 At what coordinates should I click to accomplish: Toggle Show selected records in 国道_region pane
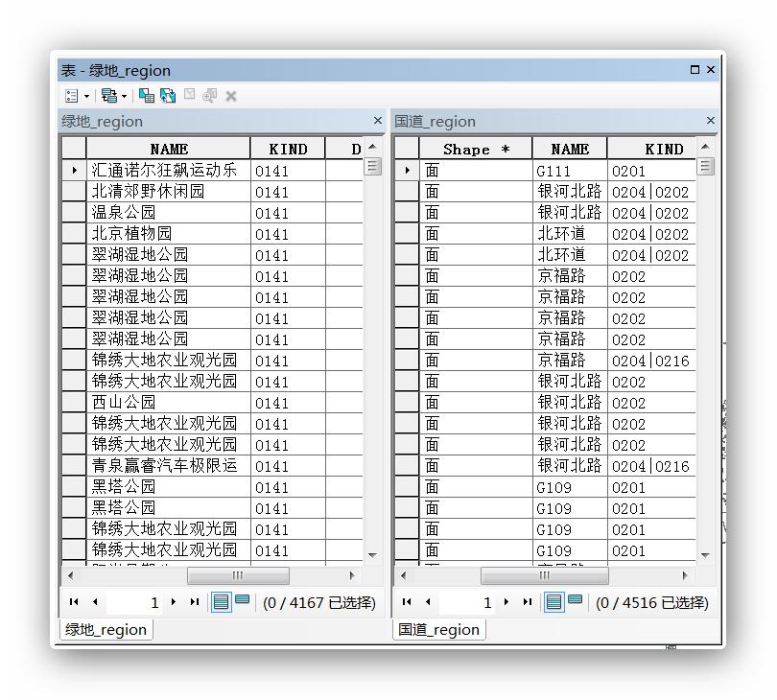(x=576, y=600)
